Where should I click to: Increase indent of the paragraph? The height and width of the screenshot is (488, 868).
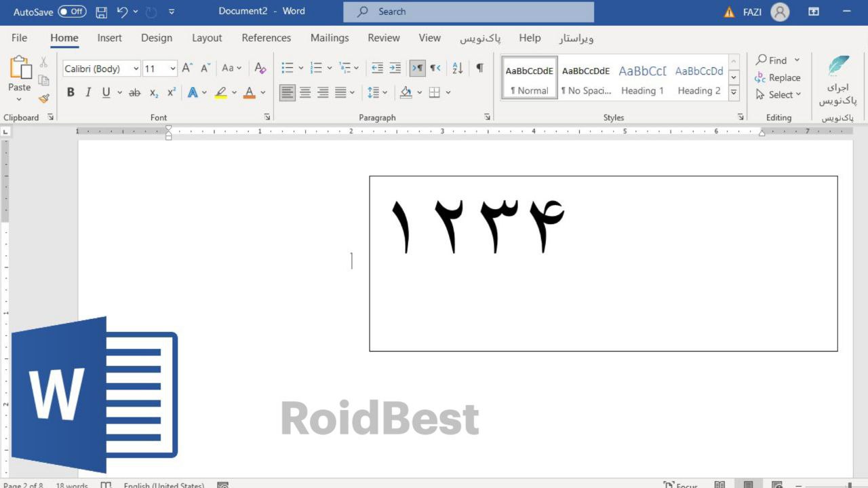(395, 68)
